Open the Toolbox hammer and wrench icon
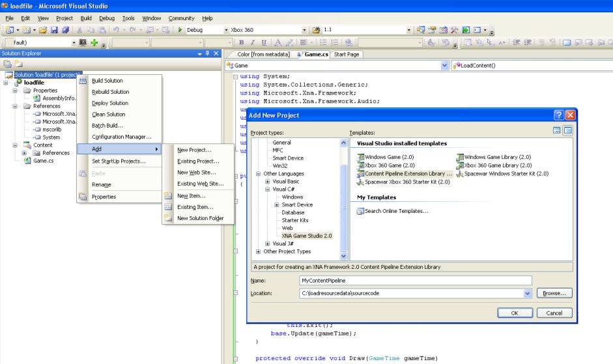Viewport: 613px width, 364px height. pyautogui.click(x=454, y=30)
